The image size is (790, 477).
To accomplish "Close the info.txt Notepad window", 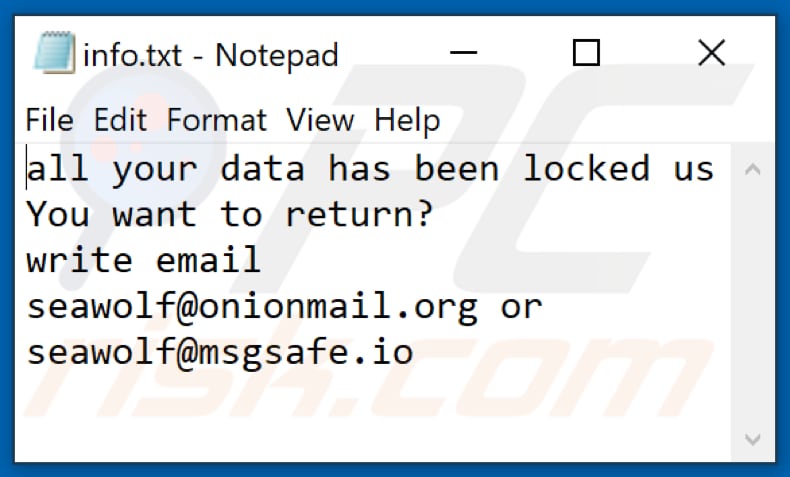I will (711, 53).
